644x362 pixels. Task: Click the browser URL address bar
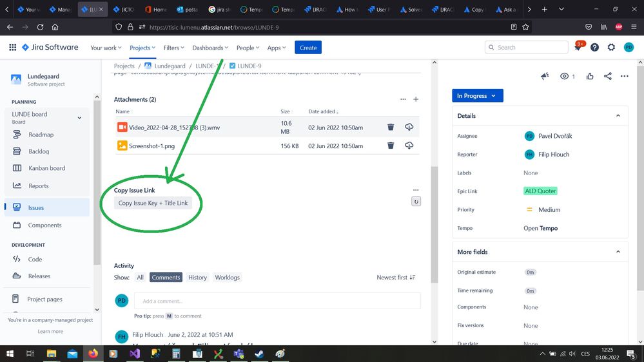[x=320, y=27]
